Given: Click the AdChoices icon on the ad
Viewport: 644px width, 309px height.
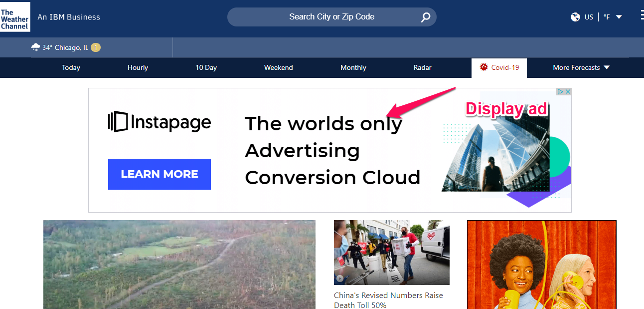Looking at the screenshot, I should [560, 92].
